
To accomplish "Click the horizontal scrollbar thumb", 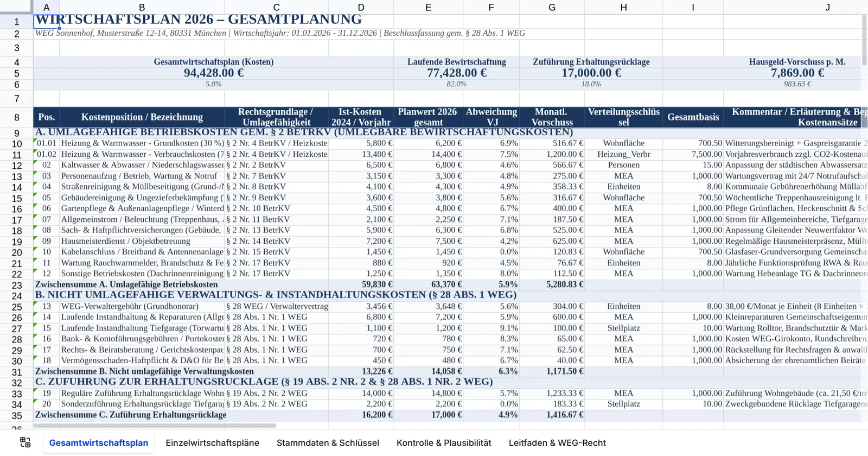I will coord(156,426).
